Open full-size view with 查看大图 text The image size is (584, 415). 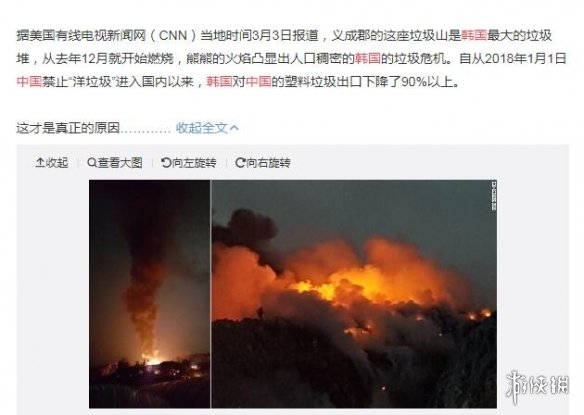(x=120, y=163)
